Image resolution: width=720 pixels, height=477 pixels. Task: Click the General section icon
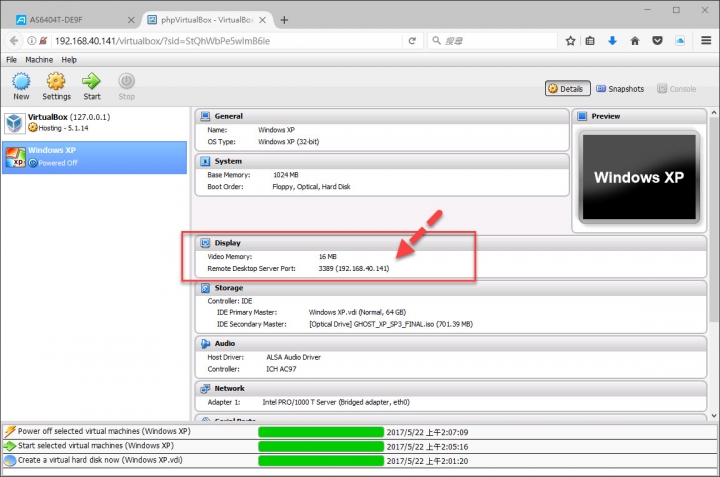205,116
